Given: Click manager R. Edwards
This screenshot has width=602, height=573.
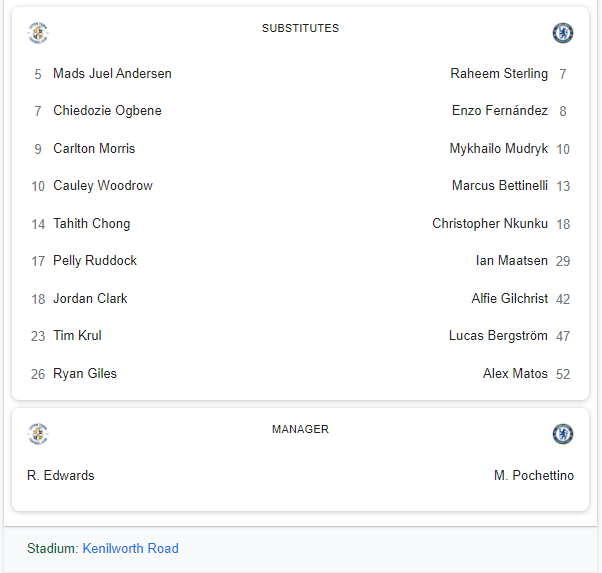Looking at the screenshot, I should (61, 475).
